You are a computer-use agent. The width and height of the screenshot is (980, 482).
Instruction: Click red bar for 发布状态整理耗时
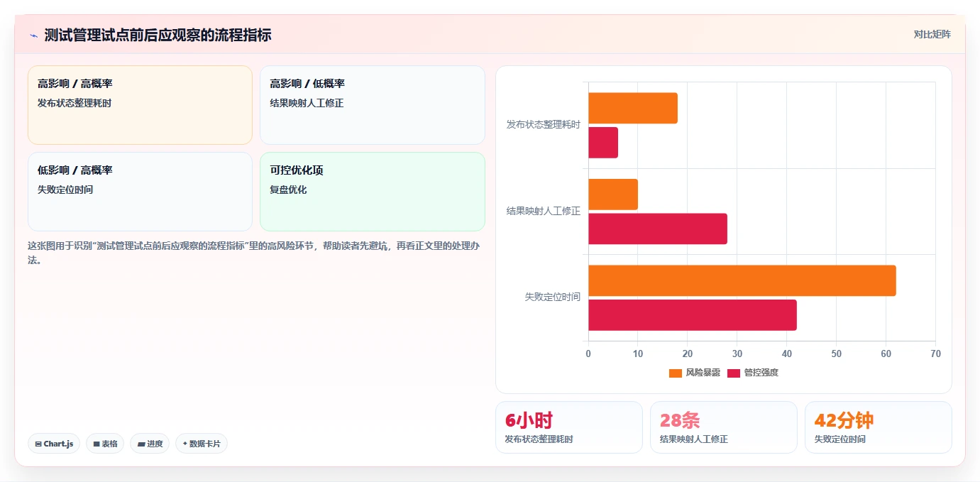(x=603, y=143)
